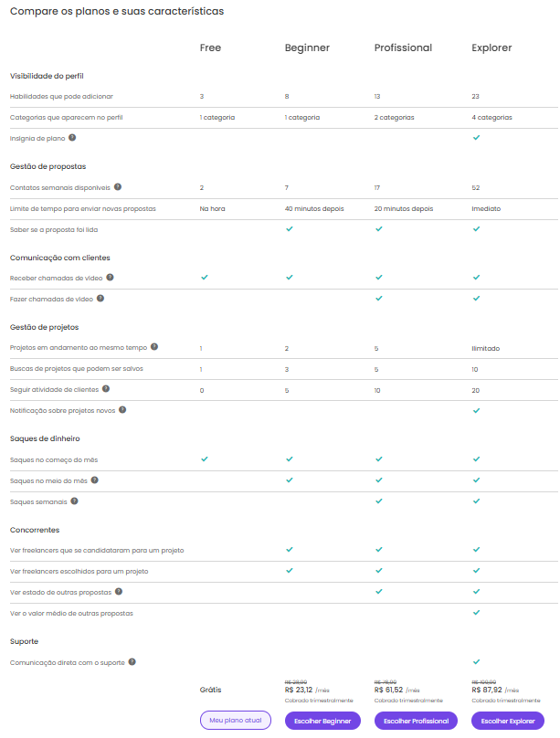Click help icon next to Receber chamadas de vídeo
This screenshot has width=560, height=738.
(x=110, y=277)
